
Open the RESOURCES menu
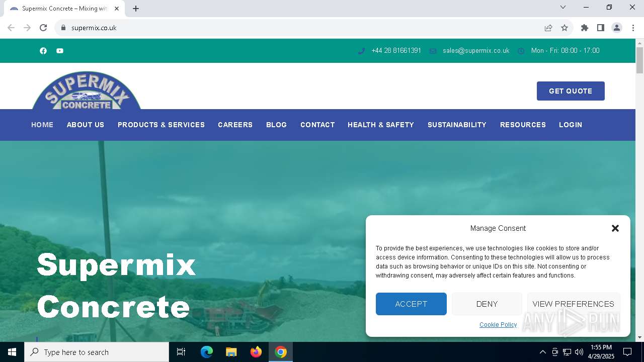pos(523,125)
